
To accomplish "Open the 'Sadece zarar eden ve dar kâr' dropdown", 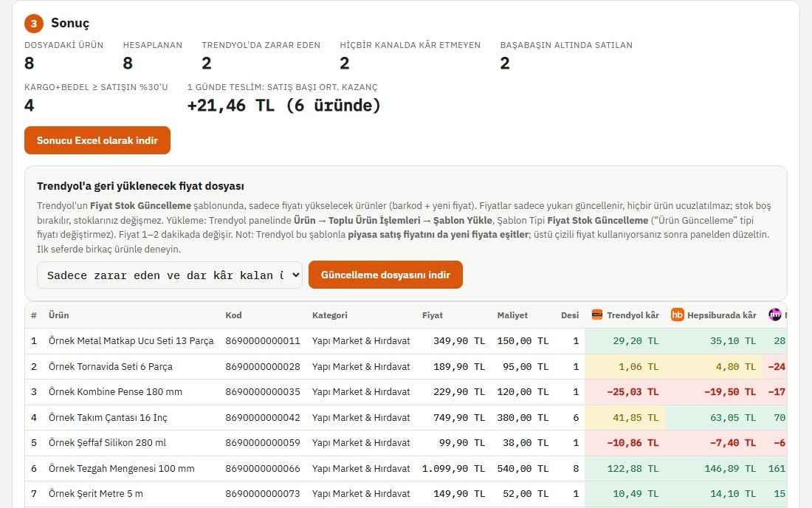I will tap(169, 275).
